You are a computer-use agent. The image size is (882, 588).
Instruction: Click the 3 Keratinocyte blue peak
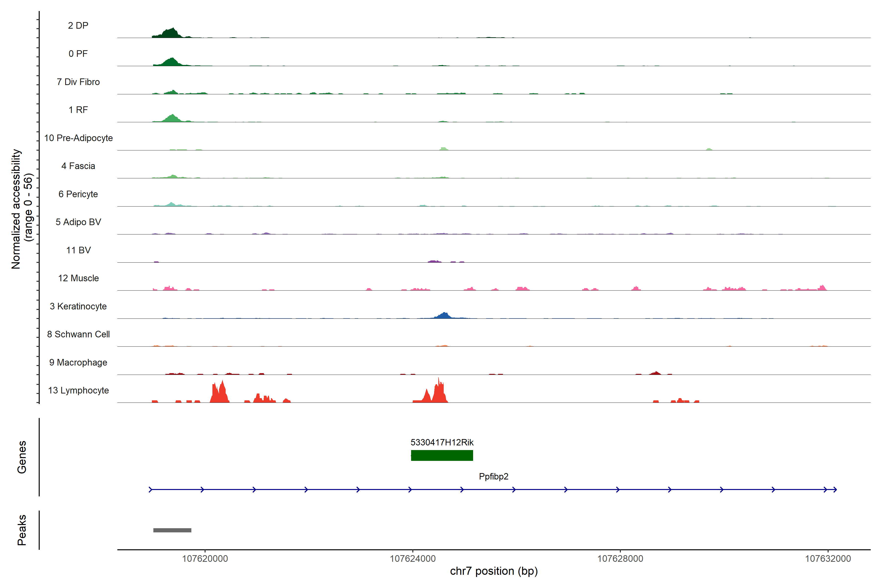coord(444,316)
